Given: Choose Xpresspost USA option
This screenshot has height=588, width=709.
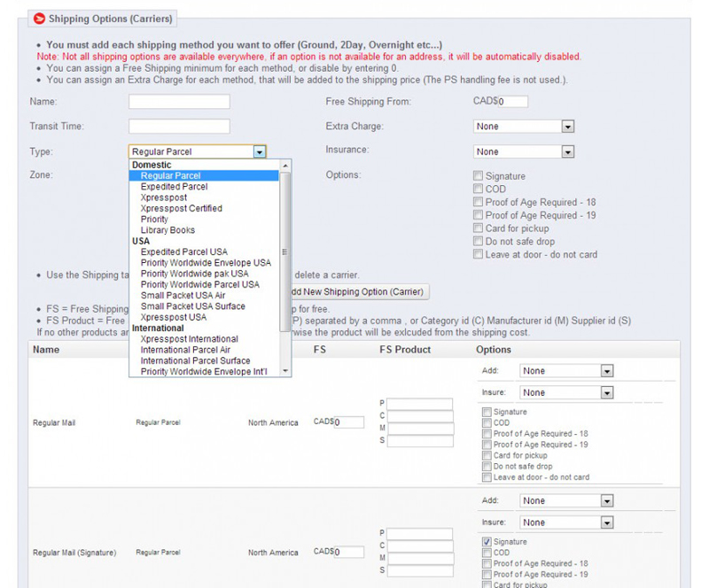Looking at the screenshot, I should (173, 317).
